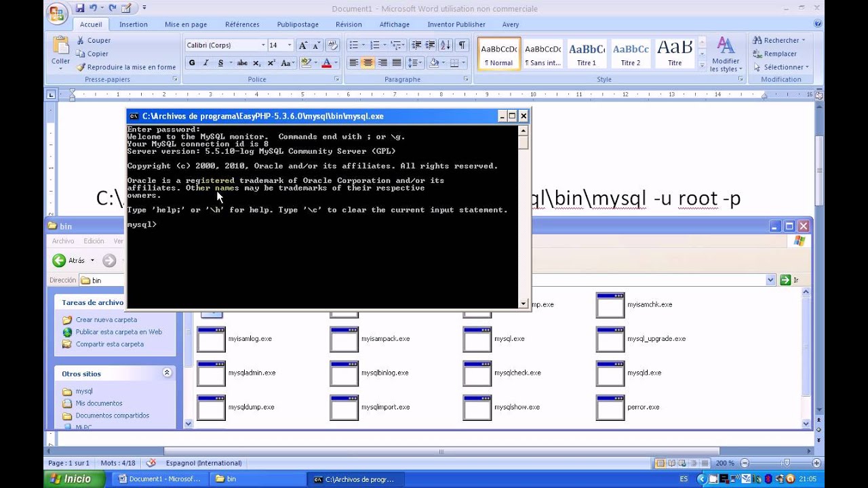Toggle superscript formatting
Image resolution: width=868 pixels, height=488 pixels.
pyautogui.click(x=271, y=63)
